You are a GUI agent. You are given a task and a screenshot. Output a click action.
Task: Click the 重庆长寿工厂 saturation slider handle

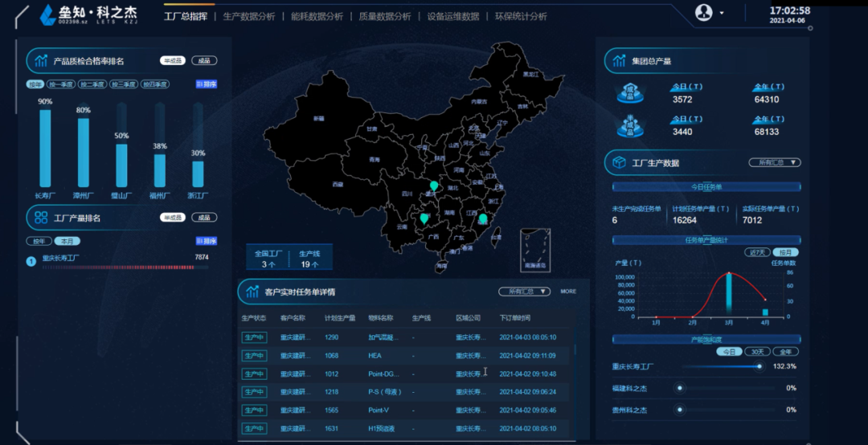click(x=759, y=366)
